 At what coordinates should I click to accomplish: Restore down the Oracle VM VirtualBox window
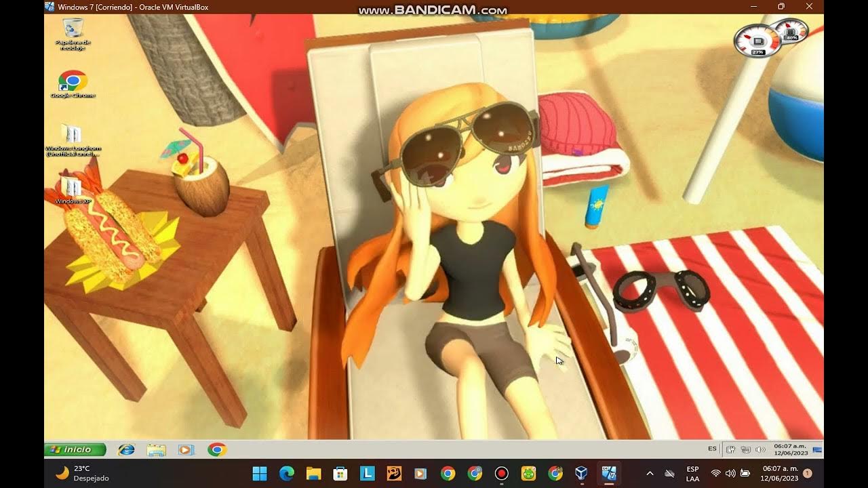[x=781, y=7]
